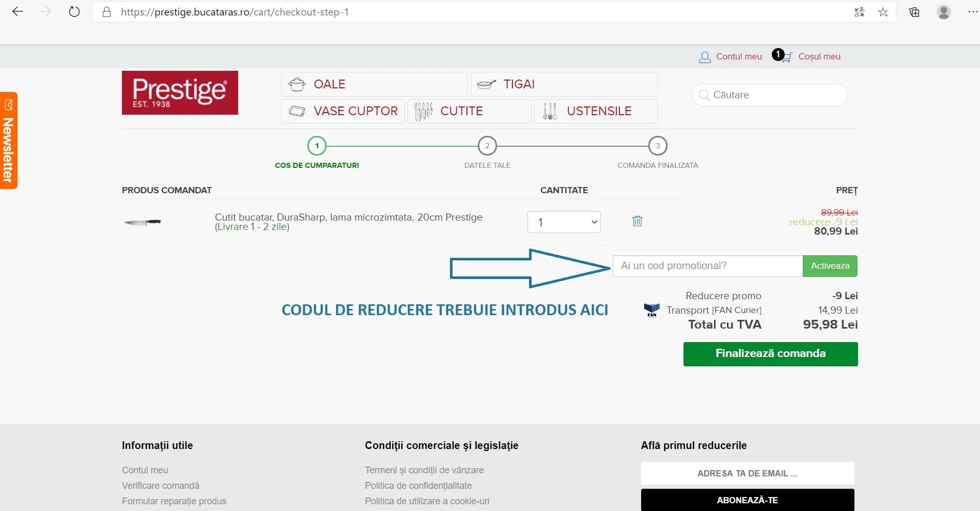Click the browser forward arrow
980x511 pixels.
tap(46, 12)
